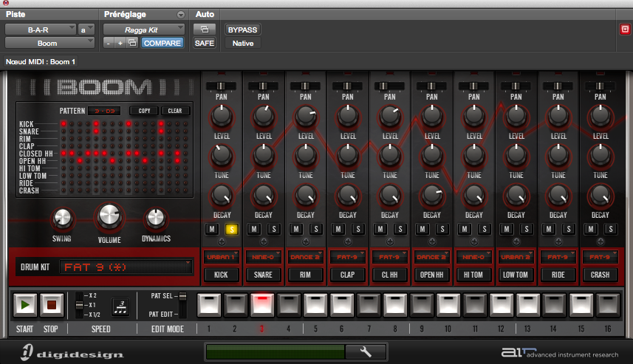Click the Ride DECAY knob
633x364 pixels.
558,196
